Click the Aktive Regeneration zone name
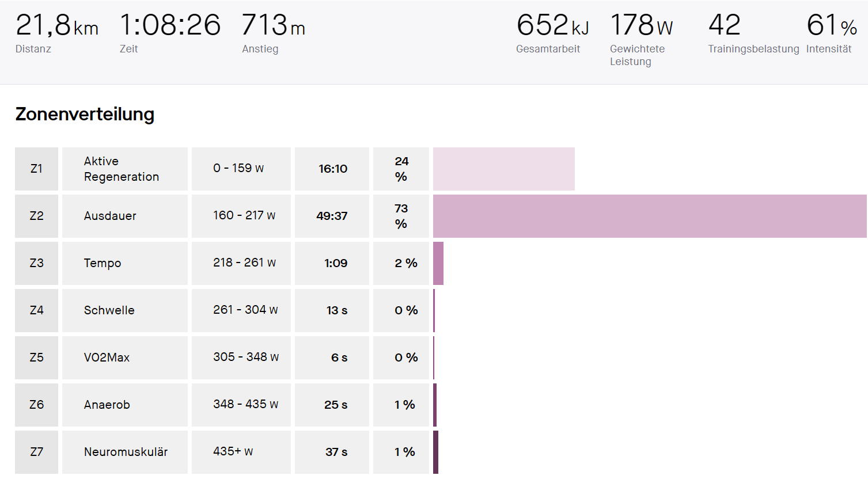 [122, 169]
